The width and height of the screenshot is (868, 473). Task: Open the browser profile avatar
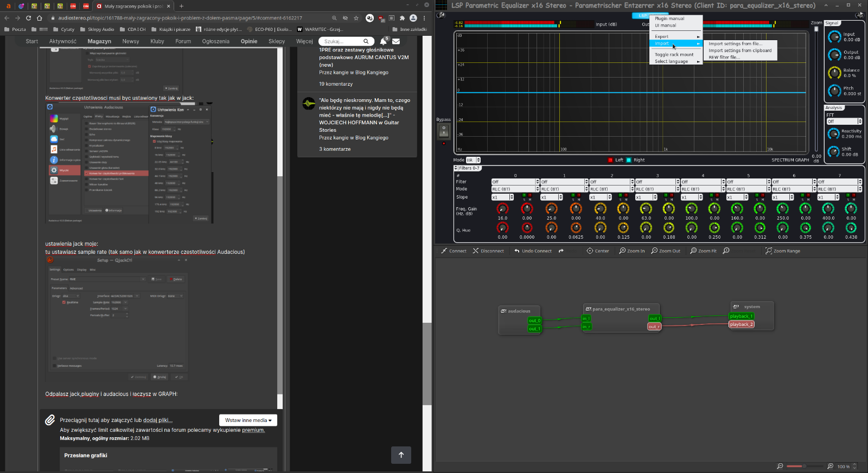(413, 18)
